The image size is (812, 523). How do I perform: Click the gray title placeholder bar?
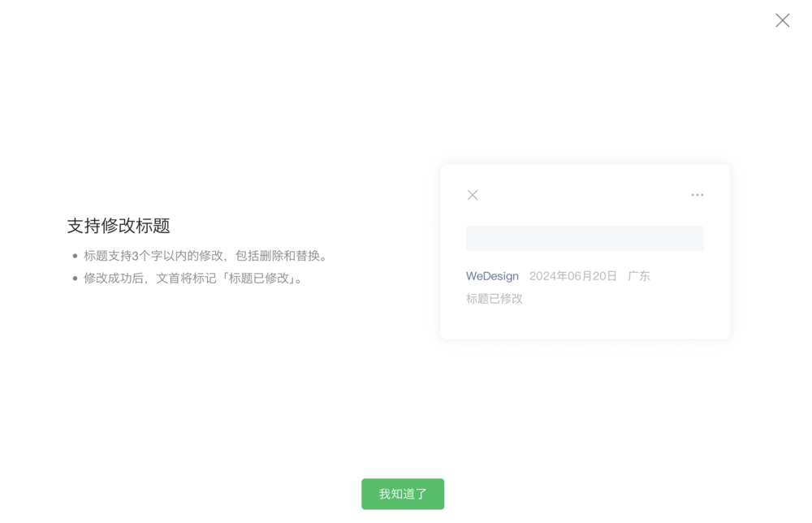[585, 239]
